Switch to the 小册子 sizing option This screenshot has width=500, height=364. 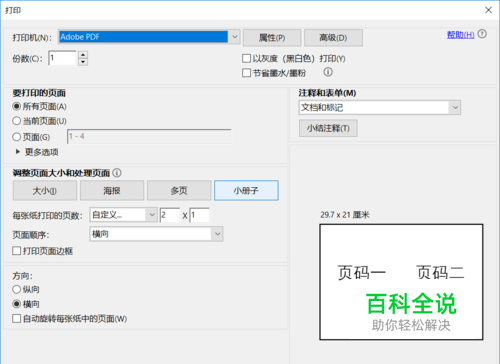[246, 191]
